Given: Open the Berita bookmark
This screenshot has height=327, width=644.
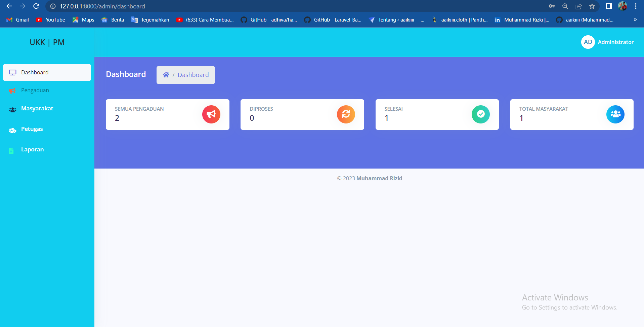Looking at the screenshot, I should coord(113,20).
